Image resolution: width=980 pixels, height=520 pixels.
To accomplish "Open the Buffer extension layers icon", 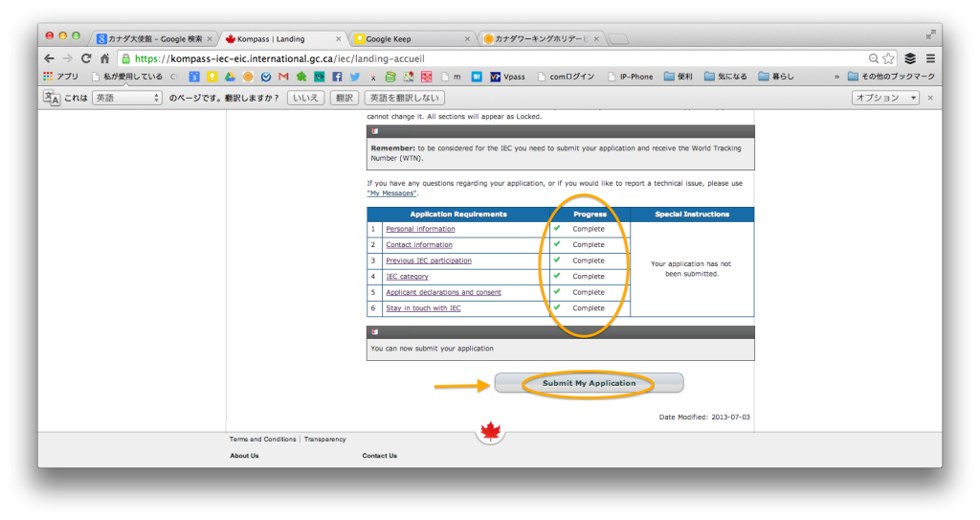I will 910,58.
